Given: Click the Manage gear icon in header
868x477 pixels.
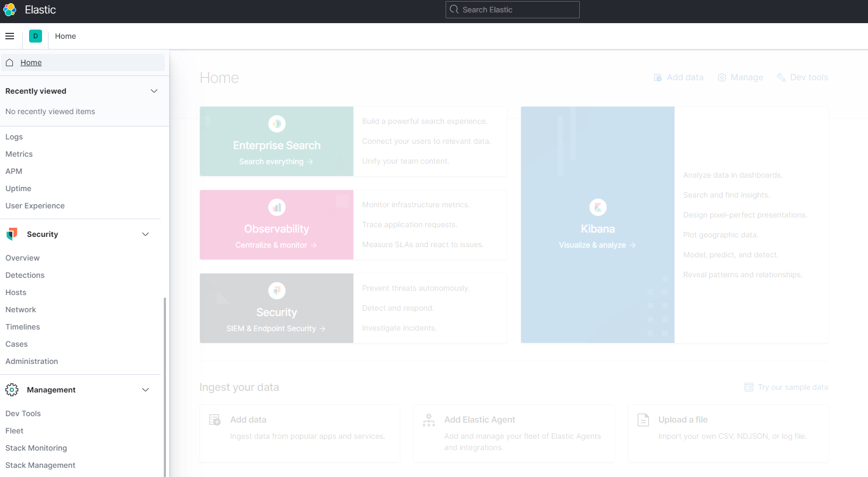Looking at the screenshot, I should pos(722,78).
